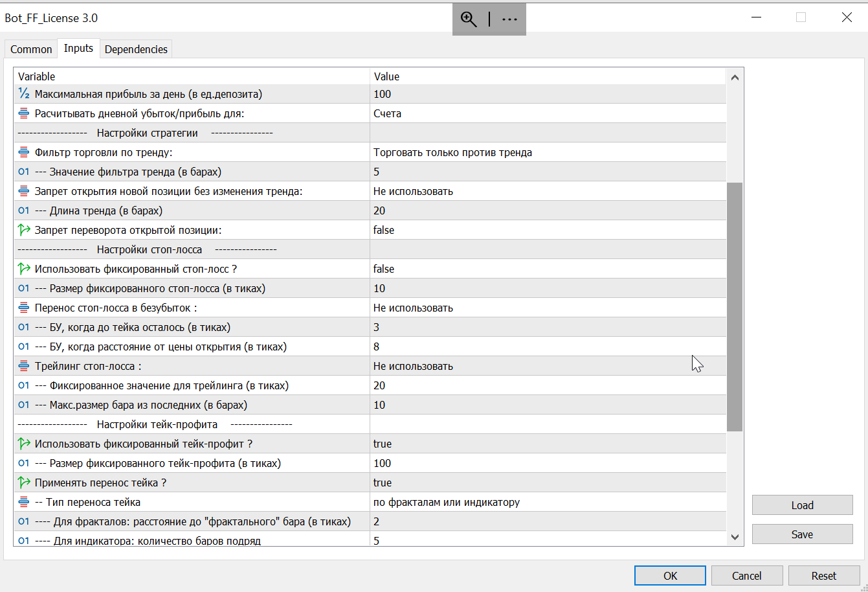Toggle the 'Использовать фиксированный тейк-профит ?' true value
The width and height of the screenshot is (868, 592).
pos(383,444)
